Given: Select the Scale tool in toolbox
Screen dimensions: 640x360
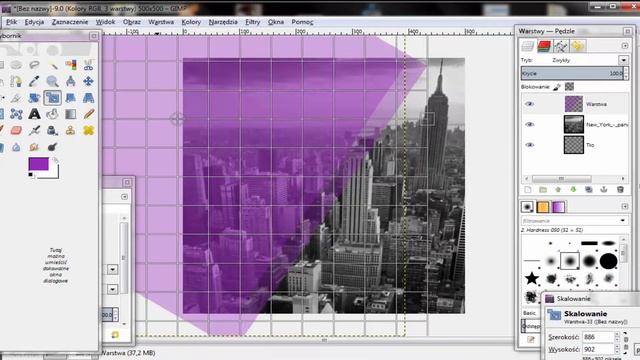Looking at the screenshot, I should [52, 98].
